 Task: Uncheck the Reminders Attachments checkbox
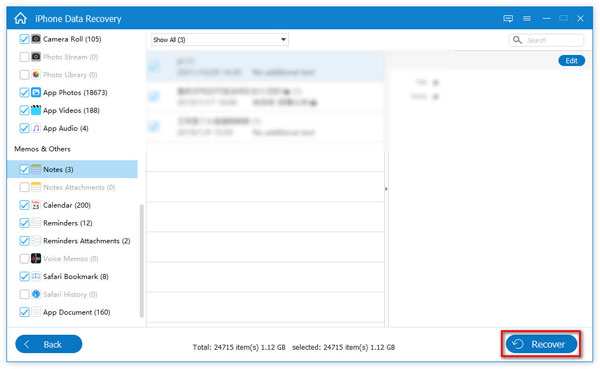(x=24, y=241)
